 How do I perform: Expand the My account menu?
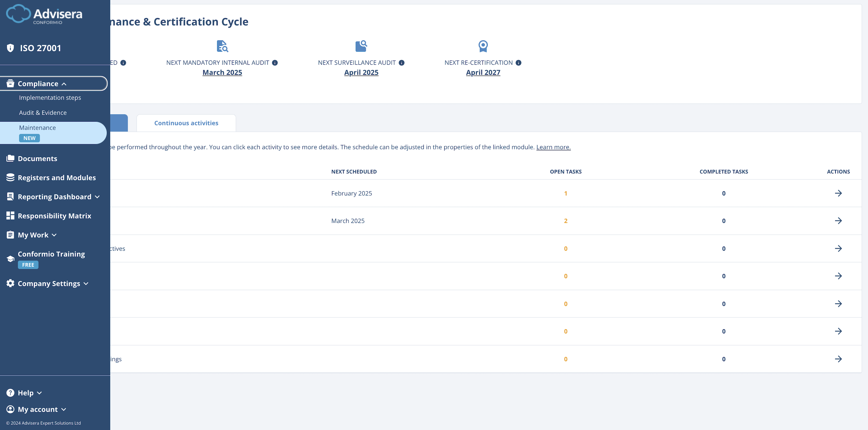click(38, 409)
